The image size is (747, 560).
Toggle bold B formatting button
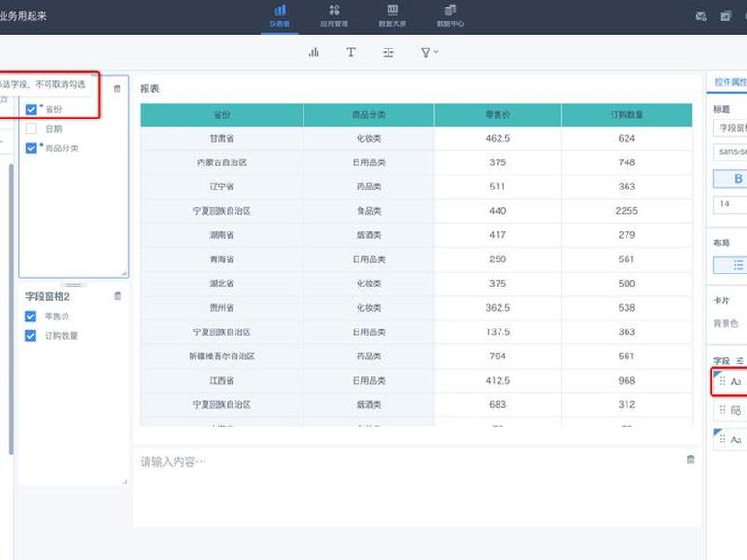click(731, 178)
